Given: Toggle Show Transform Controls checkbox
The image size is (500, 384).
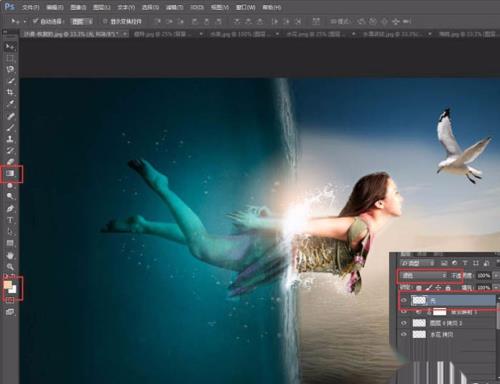Looking at the screenshot, I should pyautogui.click(x=105, y=21).
